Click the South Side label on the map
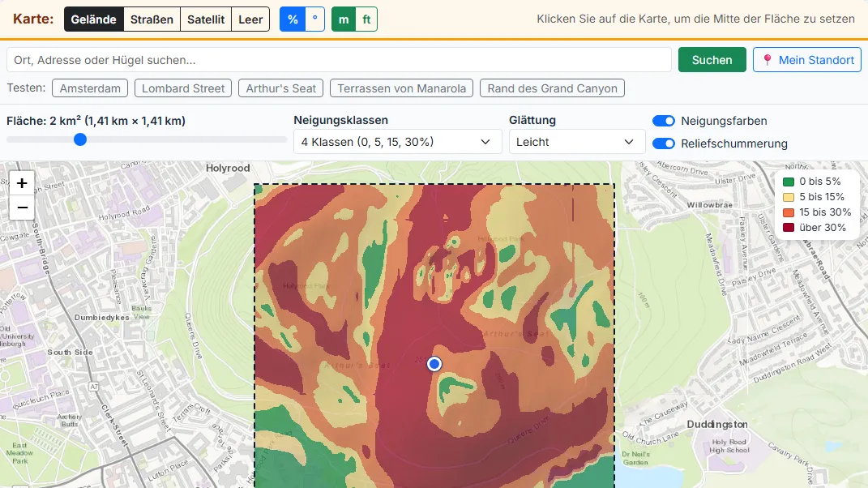Screen dimensions: 868x488 70,353
